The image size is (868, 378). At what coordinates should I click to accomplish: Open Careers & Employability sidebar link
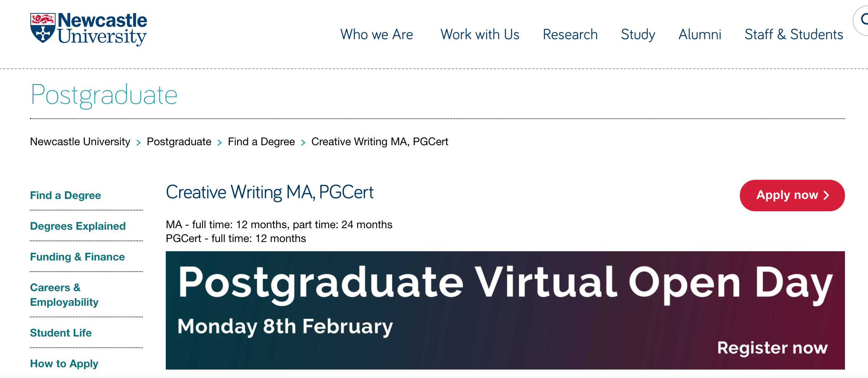pyautogui.click(x=64, y=295)
